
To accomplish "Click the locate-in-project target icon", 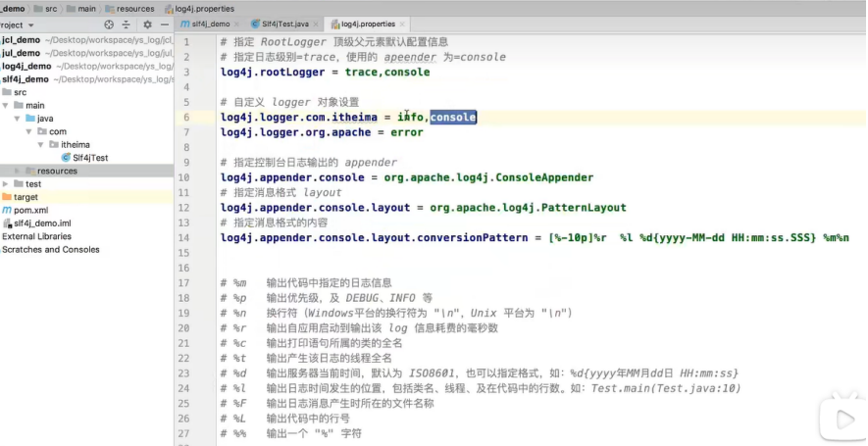I will 109,25.
